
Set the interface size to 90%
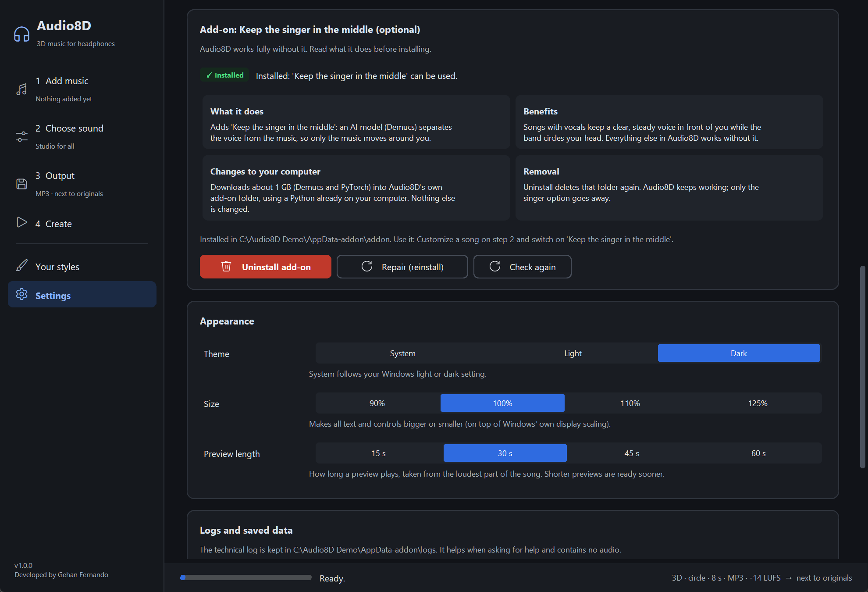[x=377, y=403]
